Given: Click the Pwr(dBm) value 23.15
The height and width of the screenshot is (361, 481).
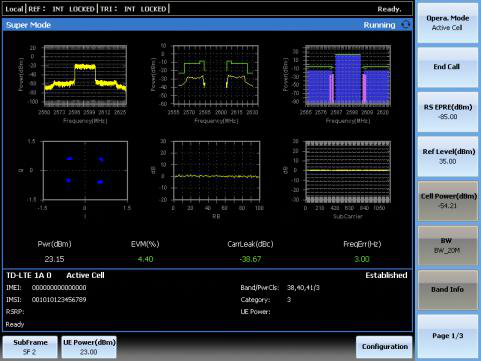Looking at the screenshot, I should [x=54, y=259].
